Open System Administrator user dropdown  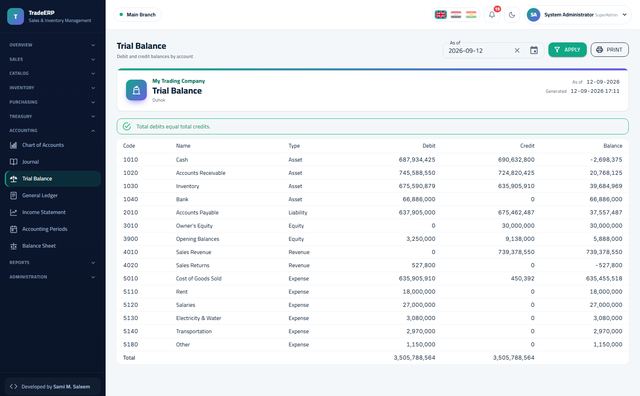pos(577,15)
